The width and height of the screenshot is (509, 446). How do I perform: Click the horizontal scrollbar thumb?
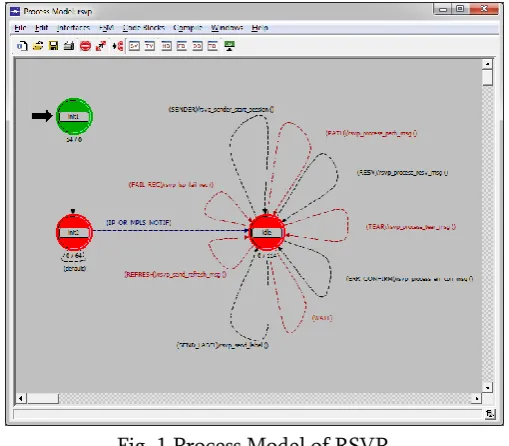(x=42, y=398)
